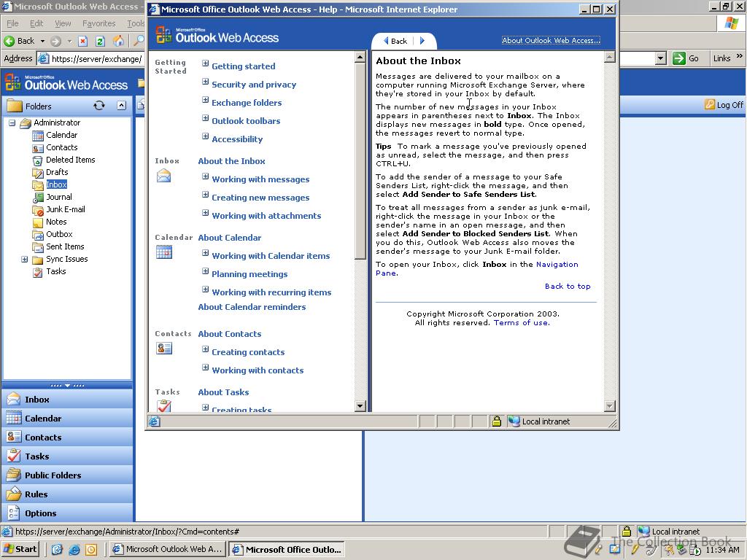Expand the Getting started help topic
Image resolution: width=747 pixels, height=560 pixels.
[205, 63]
